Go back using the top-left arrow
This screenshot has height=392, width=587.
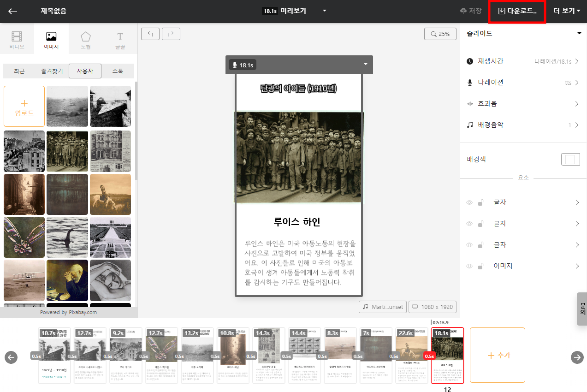(x=13, y=11)
